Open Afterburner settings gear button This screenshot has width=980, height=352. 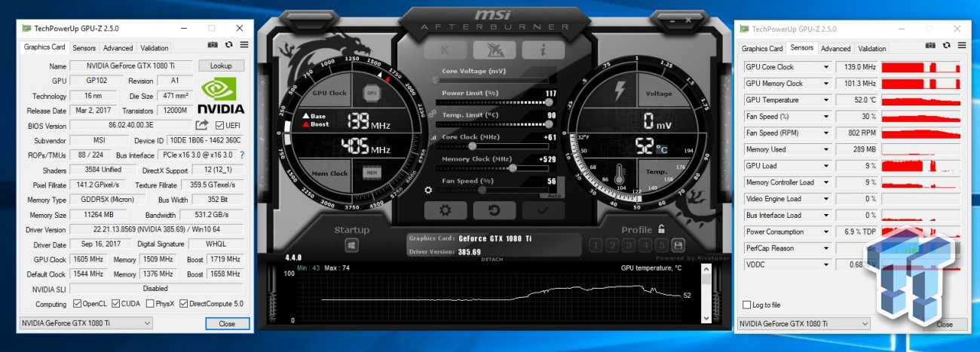coord(445,210)
